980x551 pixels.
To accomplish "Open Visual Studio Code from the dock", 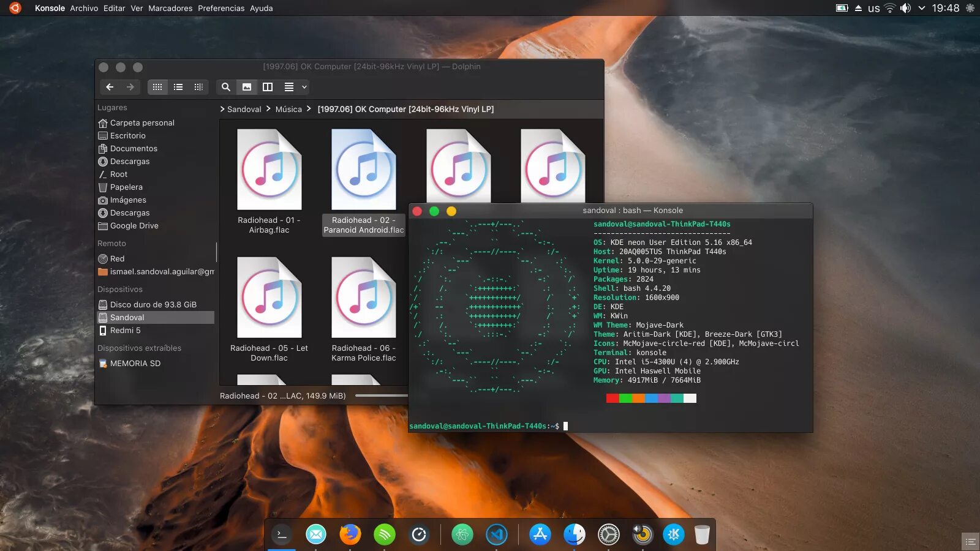I will point(497,534).
